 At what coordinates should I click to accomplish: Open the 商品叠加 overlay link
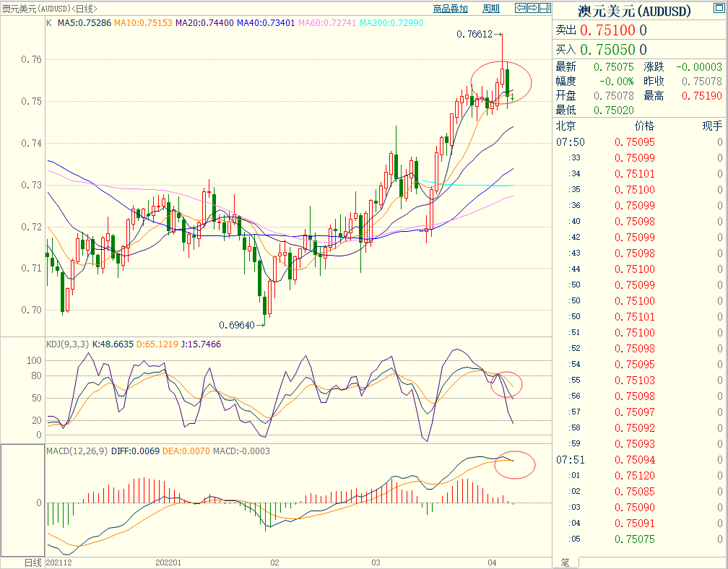pos(451,9)
